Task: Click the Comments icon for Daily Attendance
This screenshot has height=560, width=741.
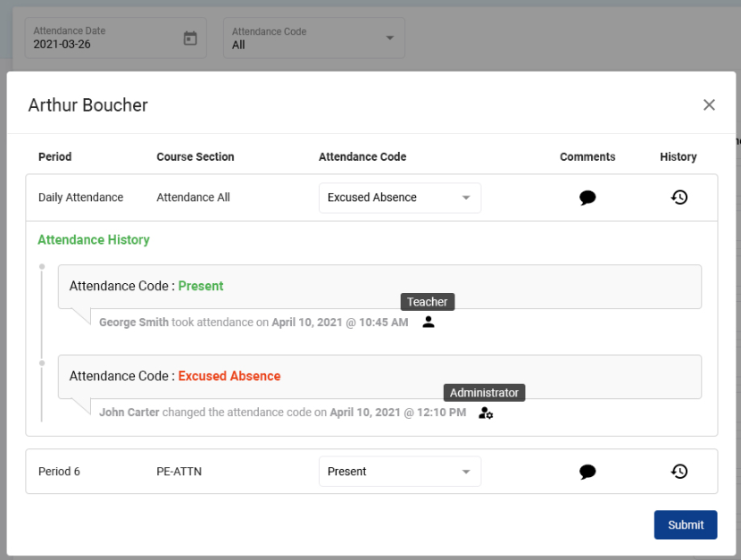Action: [x=587, y=197]
